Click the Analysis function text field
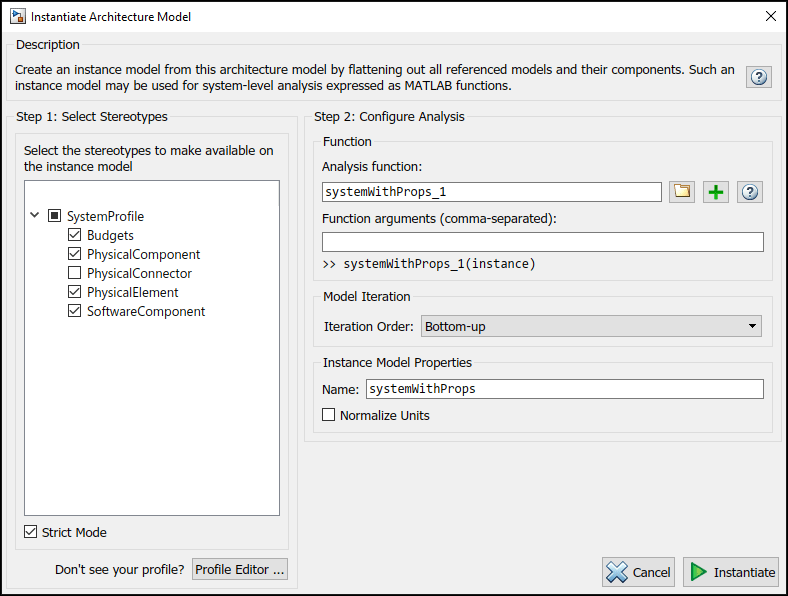Image resolution: width=788 pixels, height=596 pixels. (491, 192)
